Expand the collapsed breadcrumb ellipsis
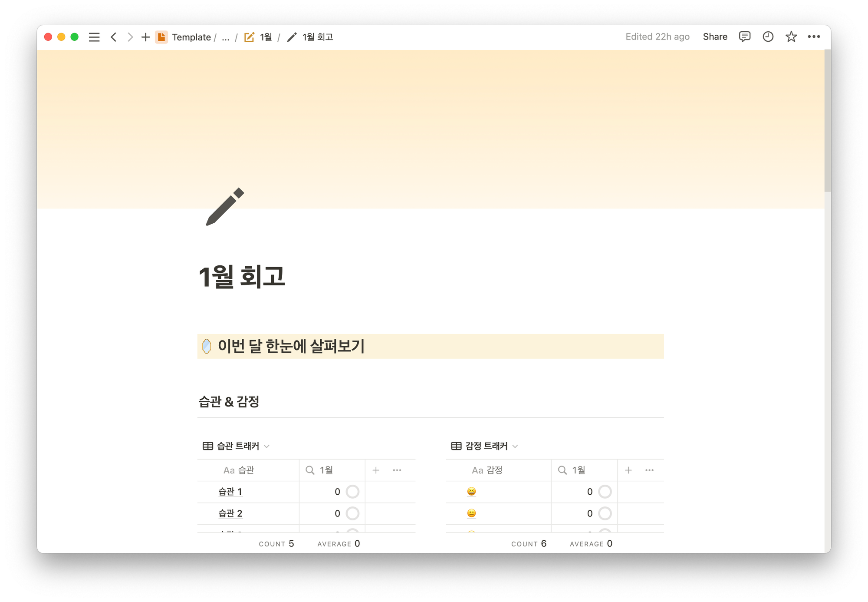 (226, 37)
